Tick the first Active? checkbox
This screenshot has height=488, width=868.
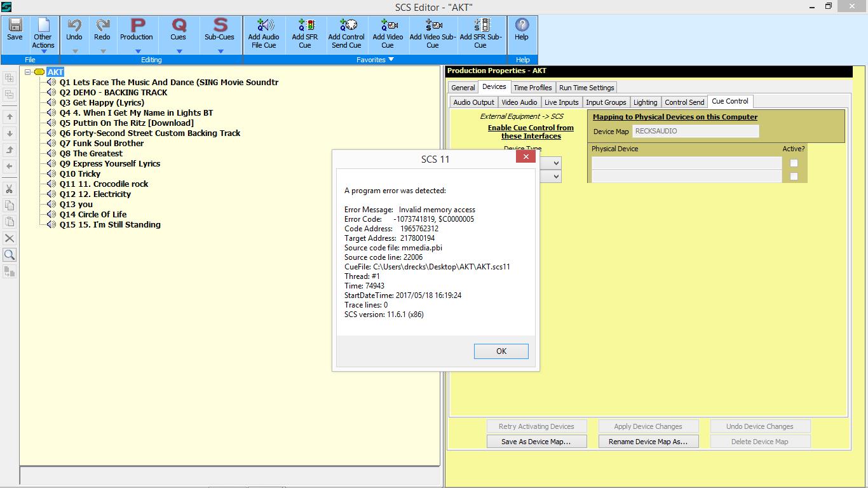pyautogui.click(x=794, y=163)
